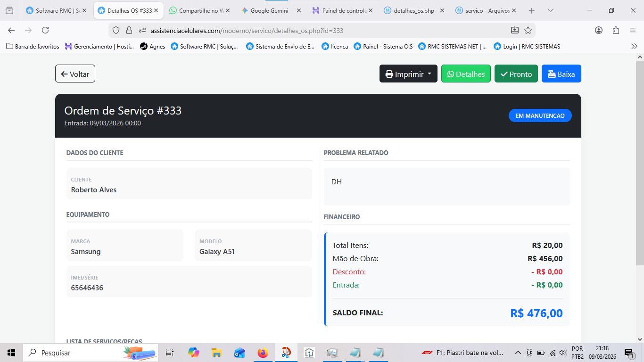Click the Voltar back button
Image resolution: width=644 pixels, height=362 pixels.
tap(75, 74)
